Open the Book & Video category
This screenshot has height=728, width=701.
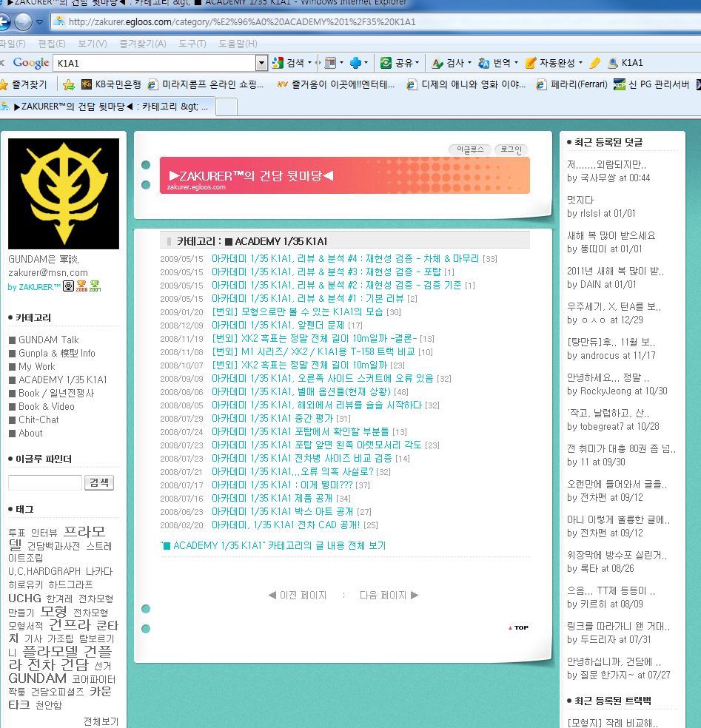click(x=47, y=407)
